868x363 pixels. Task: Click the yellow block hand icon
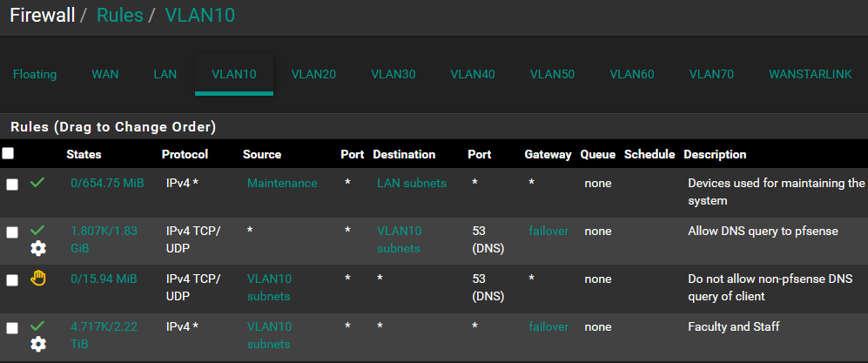click(37, 279)
